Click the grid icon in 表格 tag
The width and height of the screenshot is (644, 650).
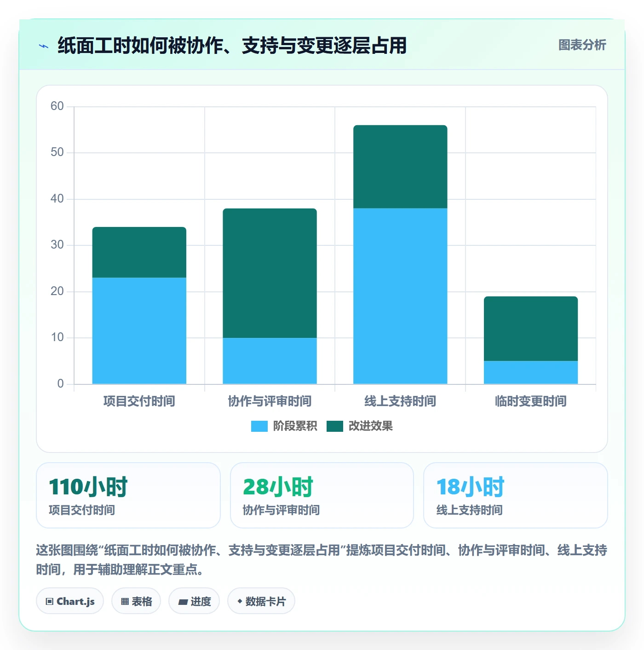[125, 601]
